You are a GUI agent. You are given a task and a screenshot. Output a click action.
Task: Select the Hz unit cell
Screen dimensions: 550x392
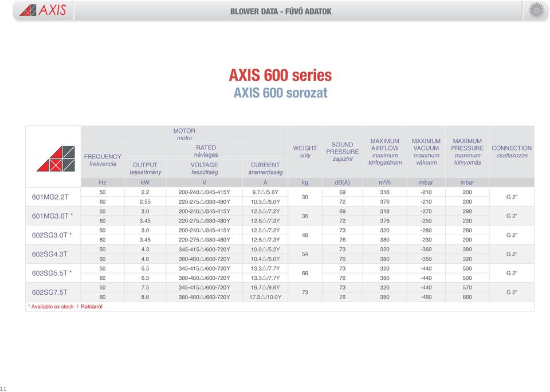pos(103,183)
